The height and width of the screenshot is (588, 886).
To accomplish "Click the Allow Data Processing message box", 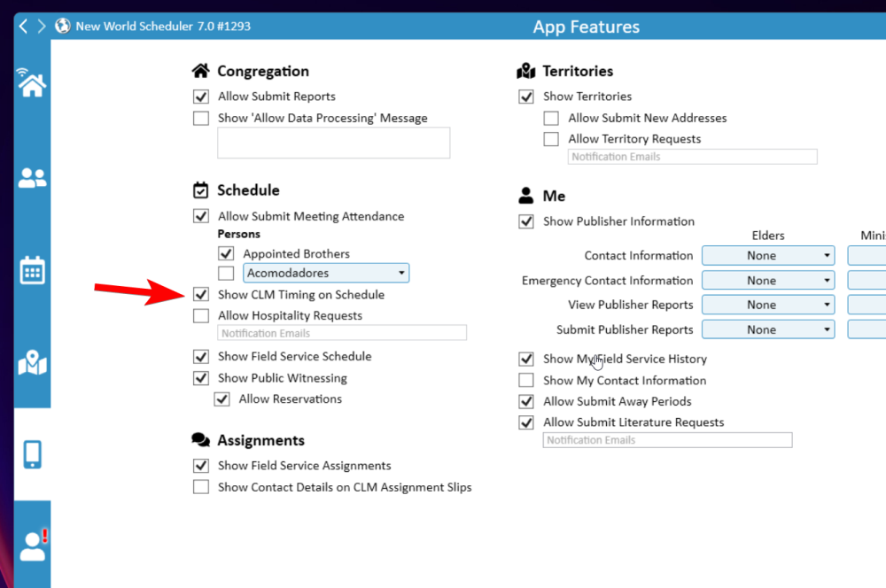I will (x=333, y=143).
